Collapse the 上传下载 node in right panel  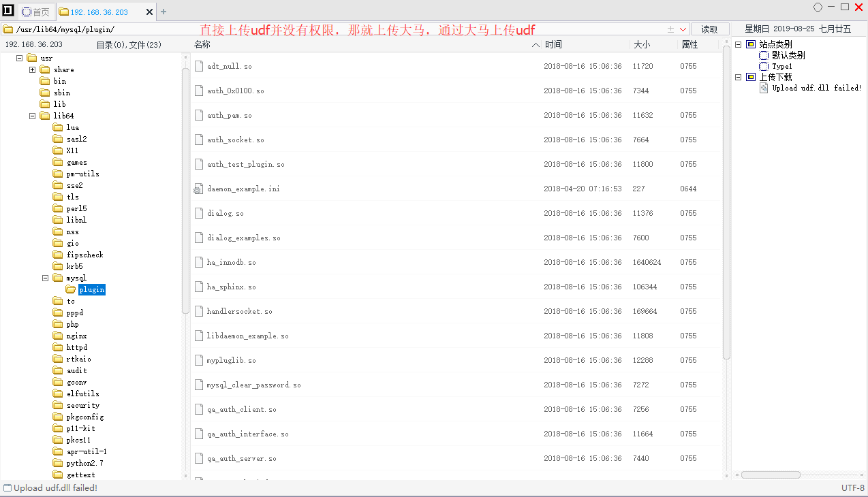point(738,77)
